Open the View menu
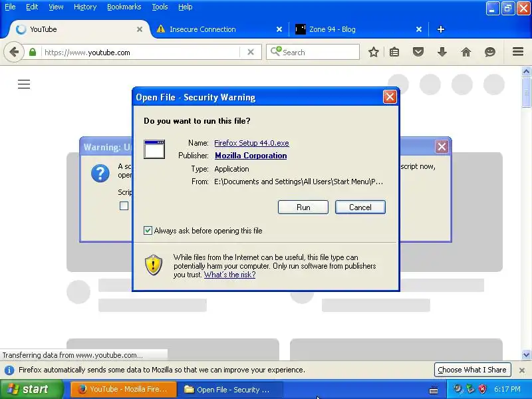 (56, 7)
